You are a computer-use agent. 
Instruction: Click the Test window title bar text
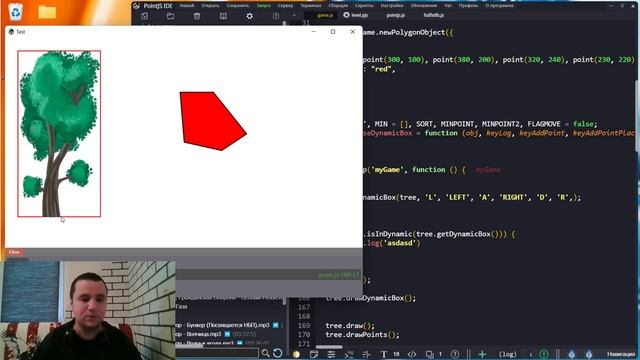(x=20, y=32)
